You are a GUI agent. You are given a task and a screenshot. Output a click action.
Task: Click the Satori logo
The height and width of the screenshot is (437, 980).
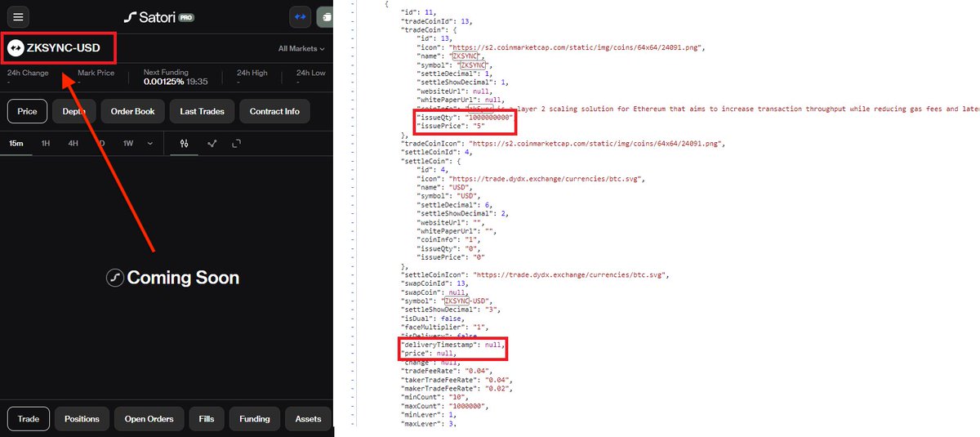(151, 16)
